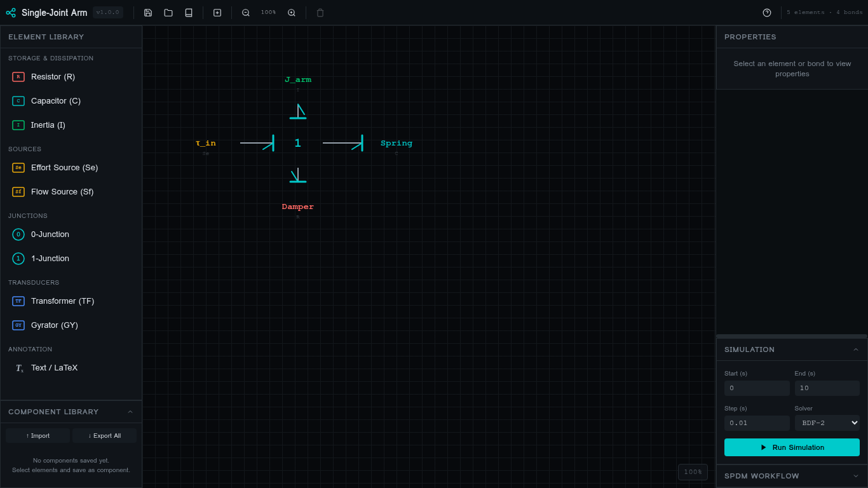
Task: Click the Export All button
Action: (104, 436)
